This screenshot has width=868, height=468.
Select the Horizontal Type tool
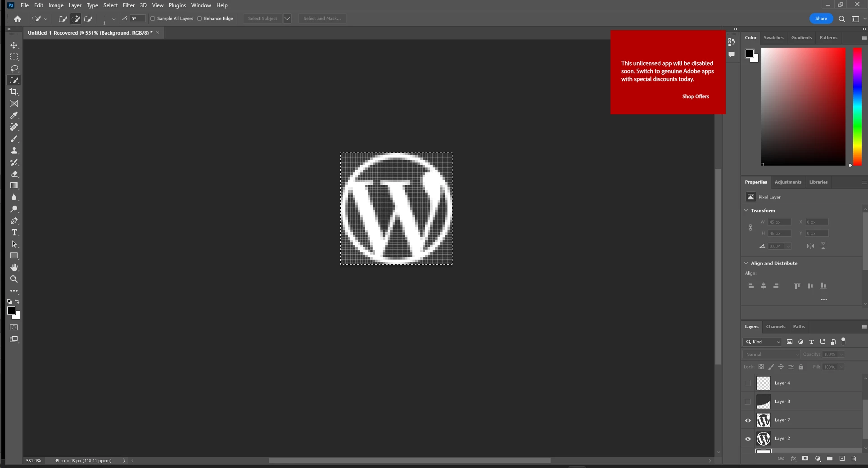pos(14,232)
